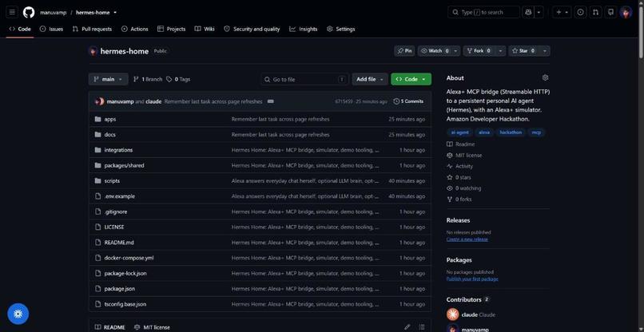Expand the Fork options dropdown arrow
644x332 pixels.
[x=500, y=51]
